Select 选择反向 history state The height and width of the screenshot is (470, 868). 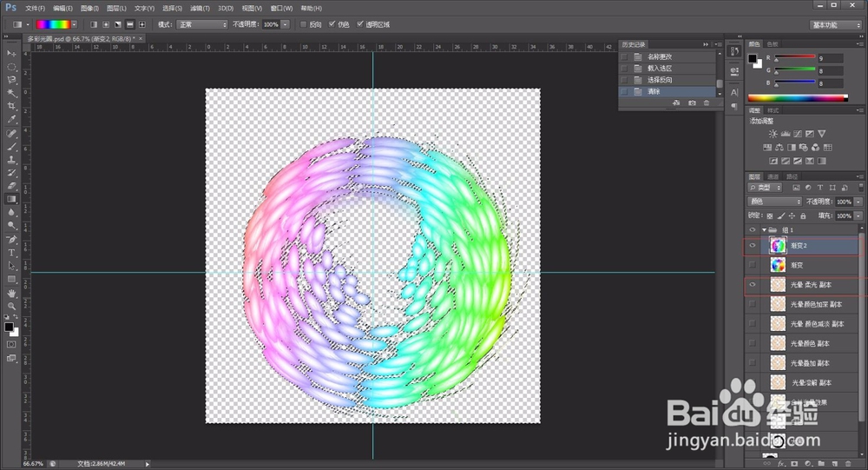pyautogui.click(x=667, y=80)
